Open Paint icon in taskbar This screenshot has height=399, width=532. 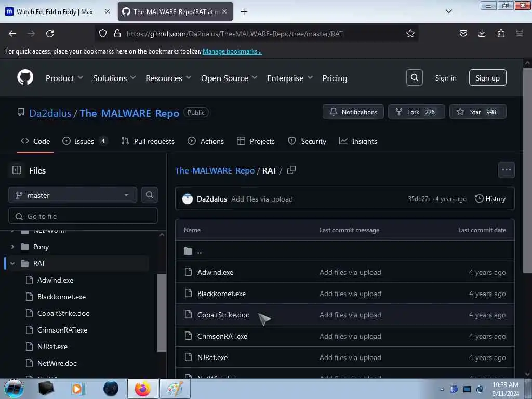click(175, 389)
